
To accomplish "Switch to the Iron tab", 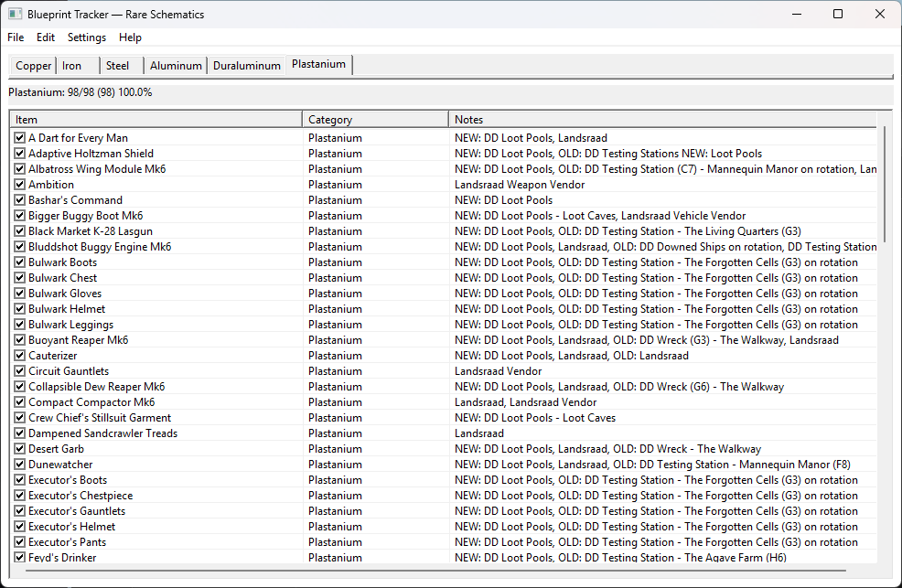I will pyautogui.click(x=71, y=66).
